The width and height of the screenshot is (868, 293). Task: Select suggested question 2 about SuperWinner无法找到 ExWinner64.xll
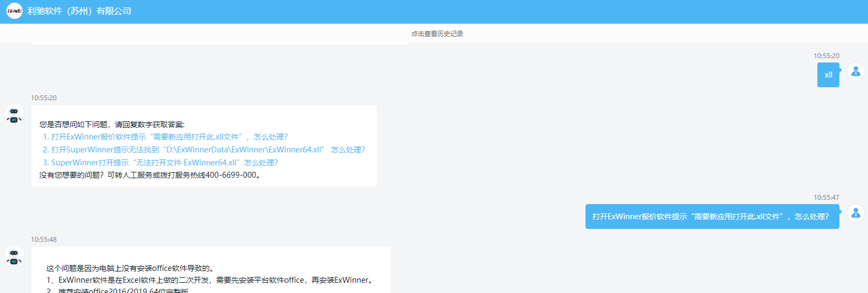tap(204, 150)
